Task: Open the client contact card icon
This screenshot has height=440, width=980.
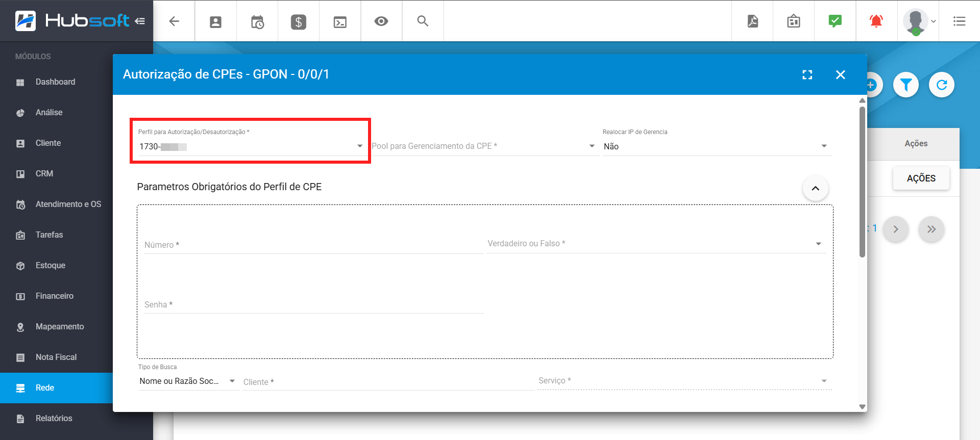Action: [216, 21]
